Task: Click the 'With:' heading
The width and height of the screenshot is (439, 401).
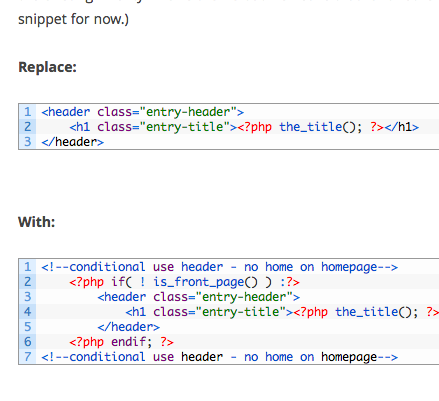Action: point(36,222)
